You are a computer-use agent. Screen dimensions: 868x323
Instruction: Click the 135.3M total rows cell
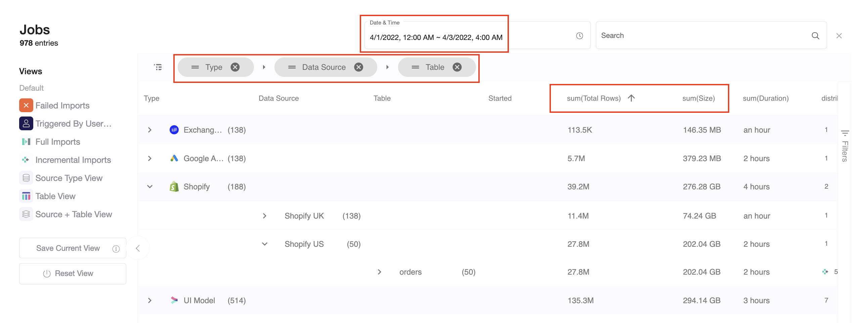[580, 300]
